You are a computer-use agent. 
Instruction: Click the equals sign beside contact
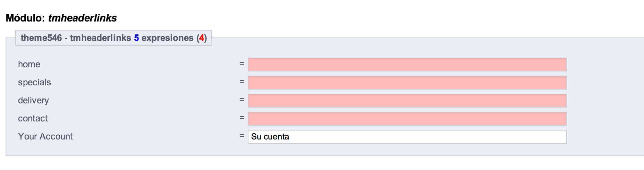(242, 118)
